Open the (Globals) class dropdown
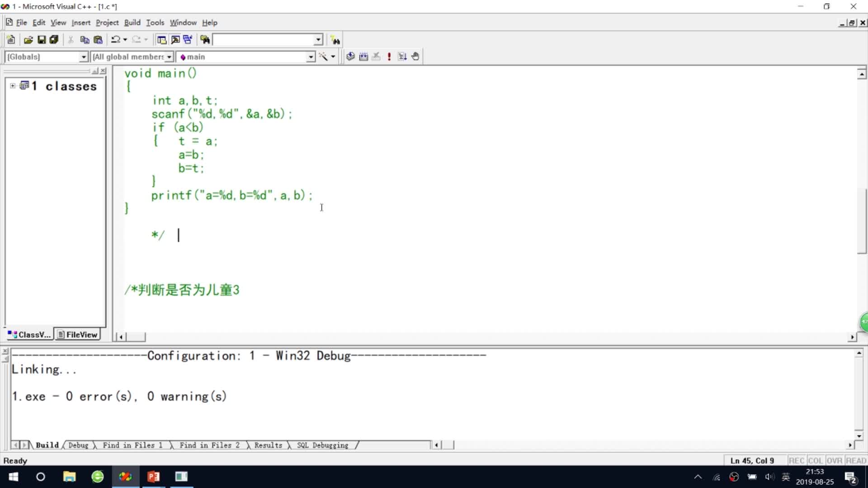Screen dimensions: 868x488 [x=83, y=57]
